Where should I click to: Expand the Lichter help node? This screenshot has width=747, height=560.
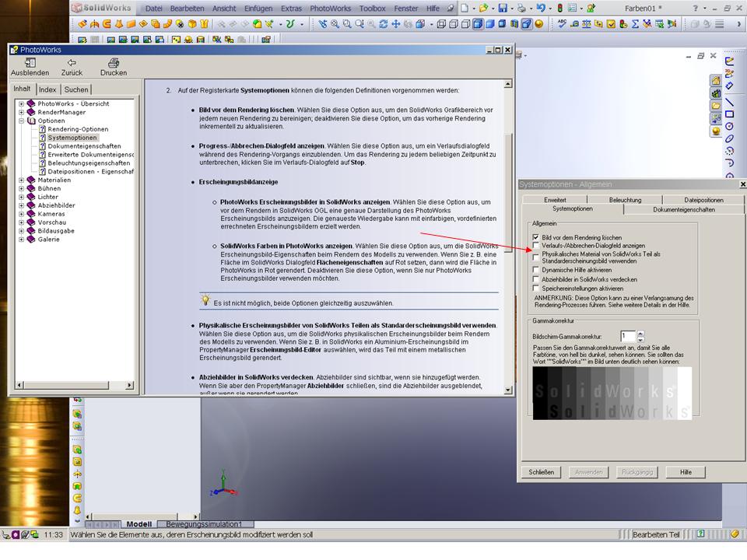(22, 197)
